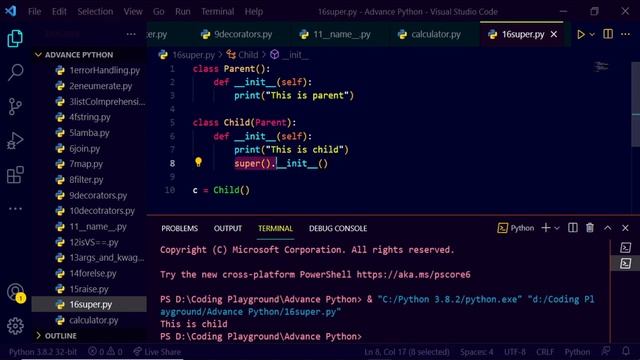
Task: Change indentation via Spaces: 4
Action: coord(477,352)
